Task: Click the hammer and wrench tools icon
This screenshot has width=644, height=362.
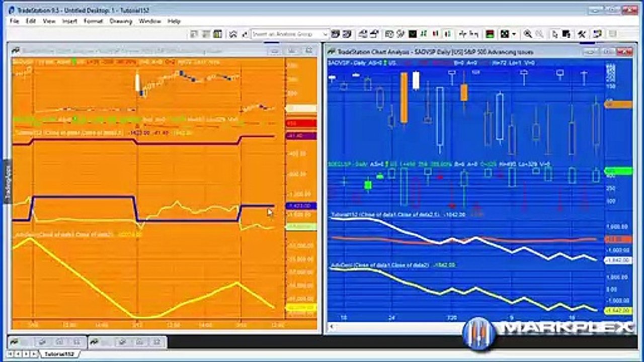Action: click(582, 34)
